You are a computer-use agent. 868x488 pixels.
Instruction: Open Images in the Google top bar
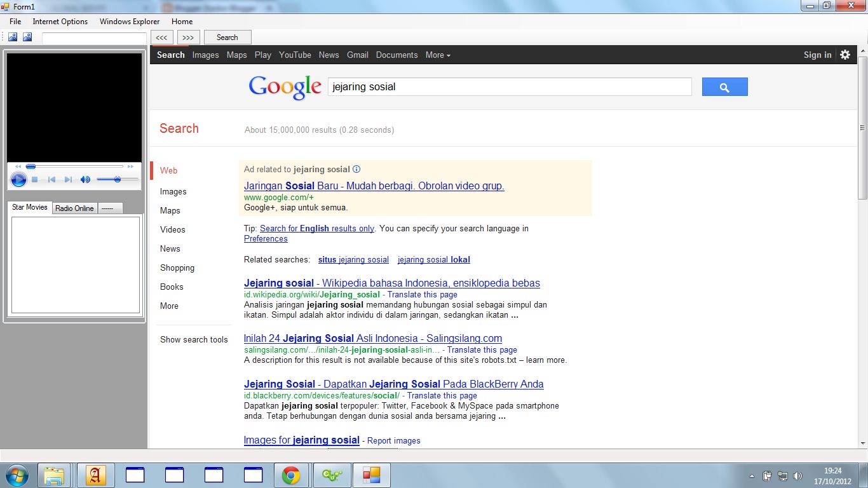point(205,55)
